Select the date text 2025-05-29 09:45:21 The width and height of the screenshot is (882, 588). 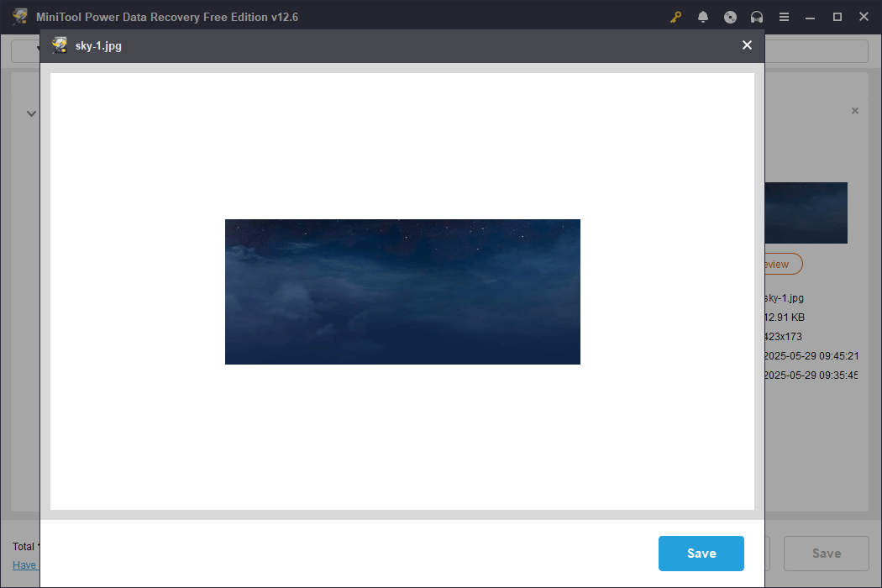(x=811, y=355)
